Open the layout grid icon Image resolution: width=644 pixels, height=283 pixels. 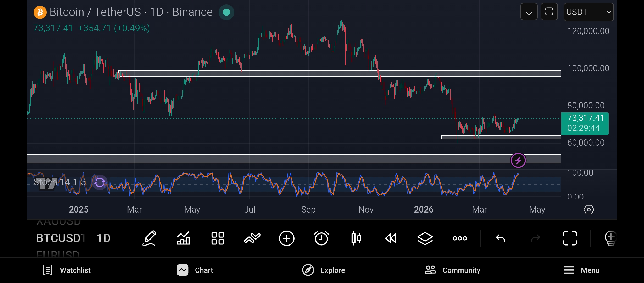218,238
